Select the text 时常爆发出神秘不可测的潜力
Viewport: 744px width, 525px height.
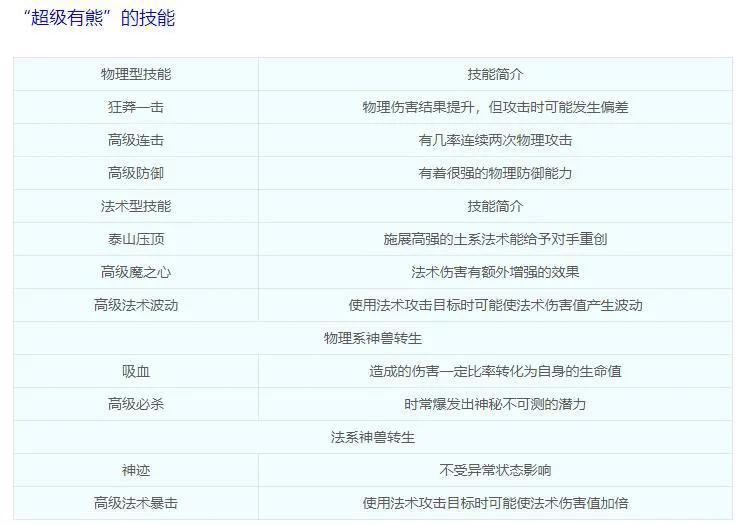pos(495,404)
